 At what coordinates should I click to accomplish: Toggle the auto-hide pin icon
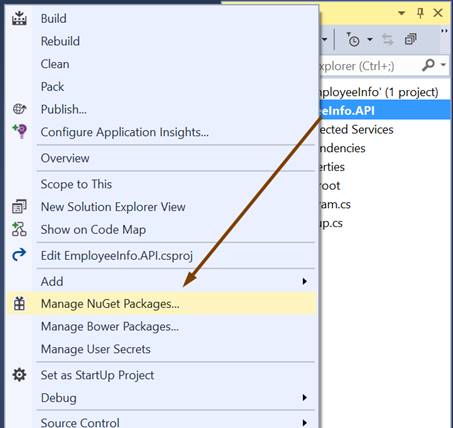coord(420,13)
